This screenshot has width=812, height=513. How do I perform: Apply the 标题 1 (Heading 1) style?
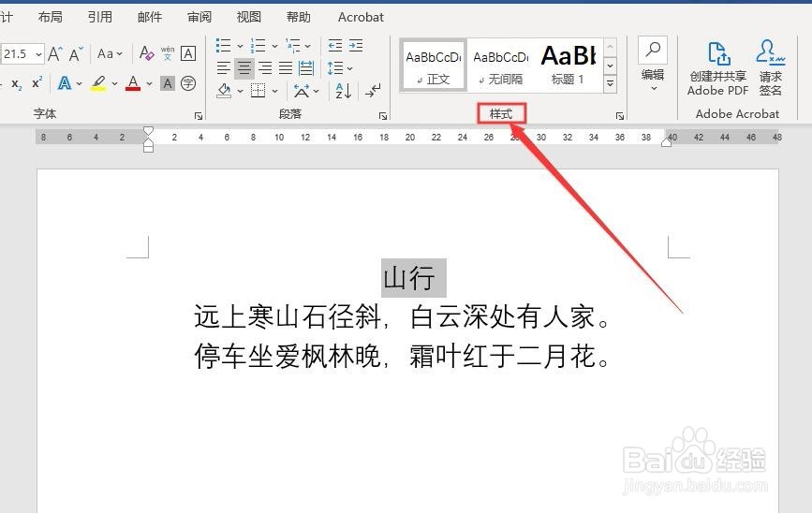click(x=568, y=66)
